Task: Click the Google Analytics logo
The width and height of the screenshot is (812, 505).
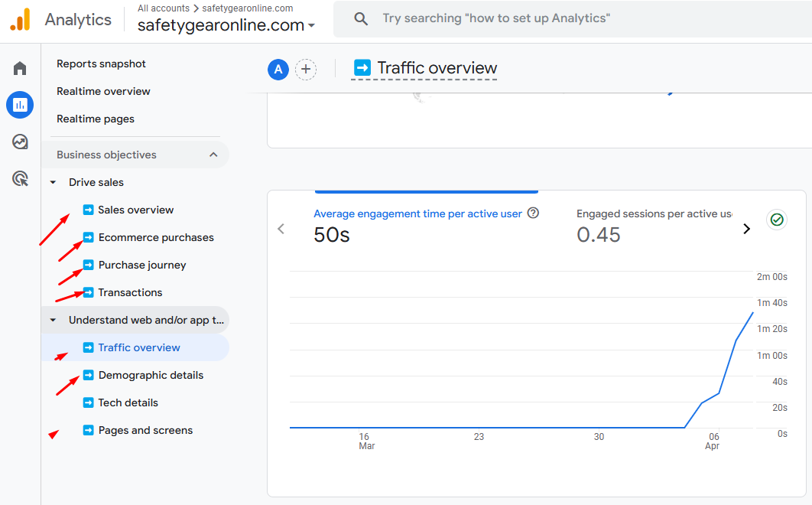Action: click(21, 20)
